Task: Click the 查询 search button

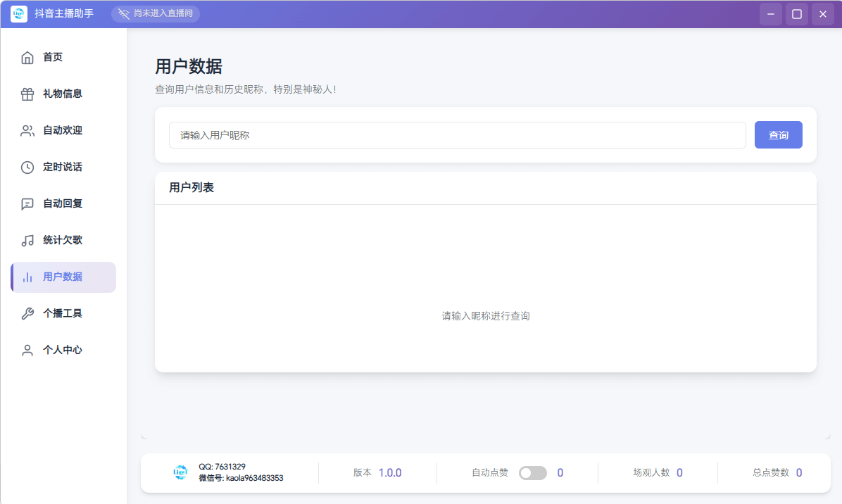Action: tap(778, 134)
